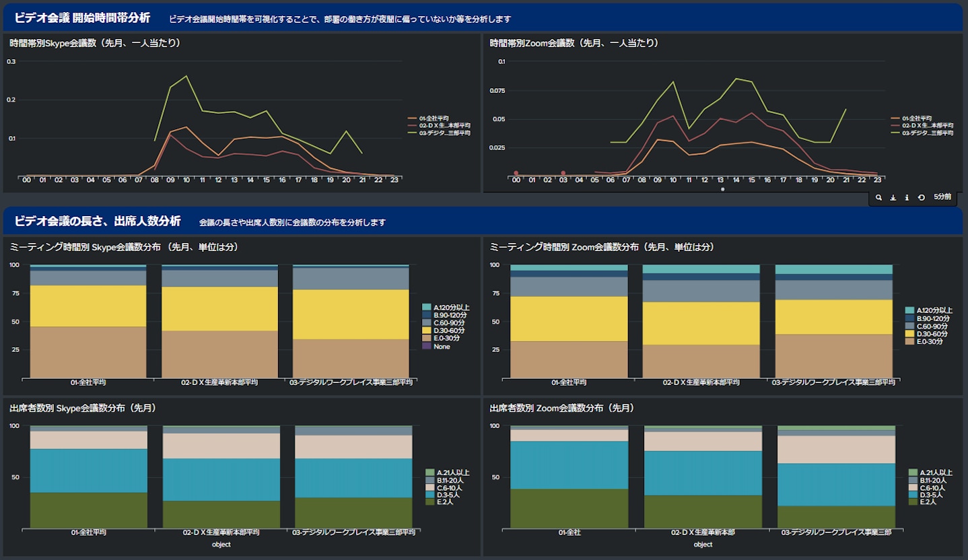Open the panel search magnifier icon
The height and width of the screenshot is (560, 968).
point(879,197)
